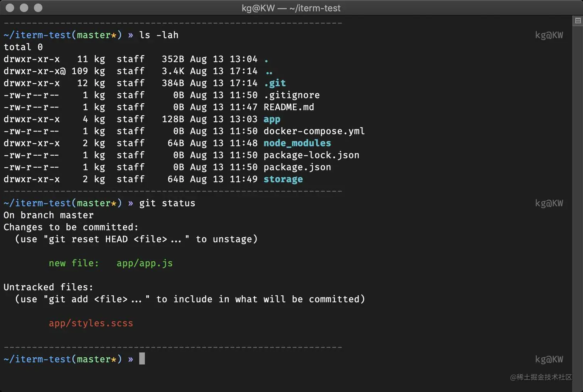Click the package.json file name

[x=297, y=167]
